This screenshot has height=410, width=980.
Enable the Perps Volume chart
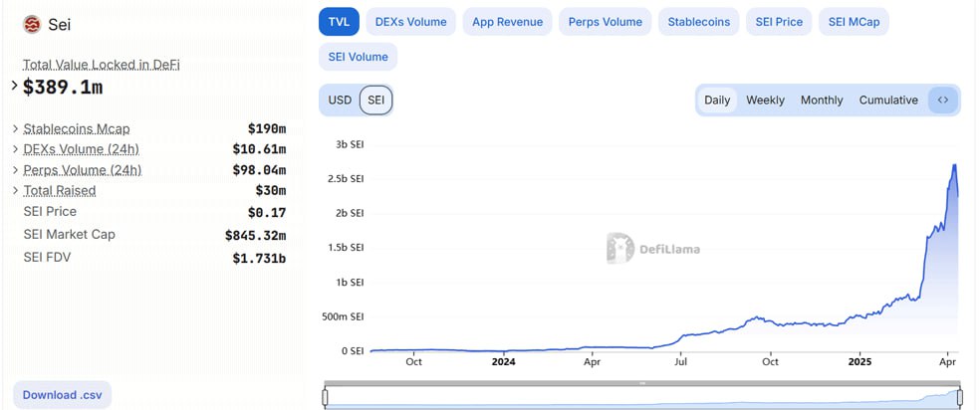(x=605, y=22)
